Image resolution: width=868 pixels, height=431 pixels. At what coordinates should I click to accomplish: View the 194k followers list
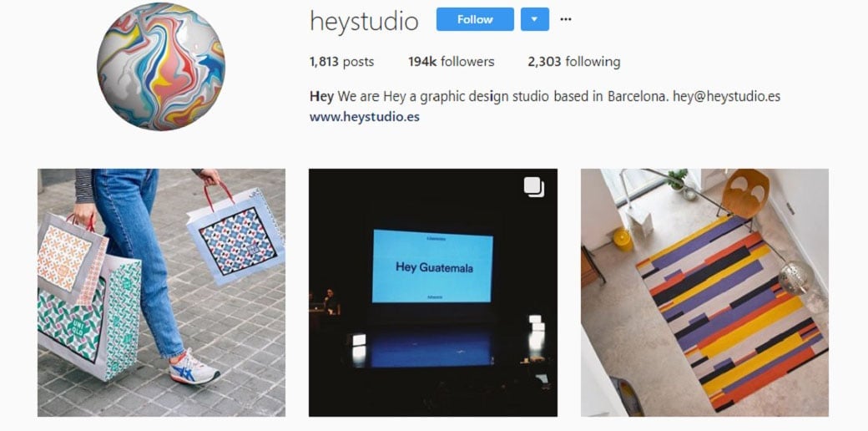[452, 62]
